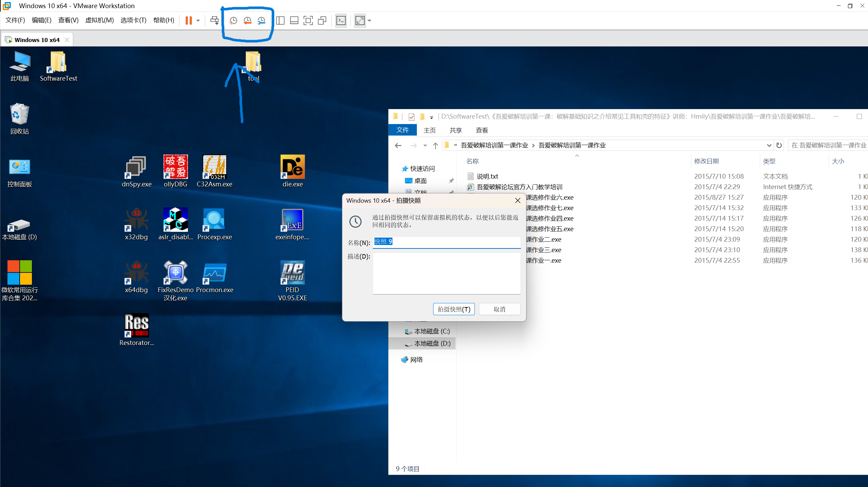Click the take snapshot toolbar icon
The width and height of the screenshot is (868, 487).
pos(233,21)
